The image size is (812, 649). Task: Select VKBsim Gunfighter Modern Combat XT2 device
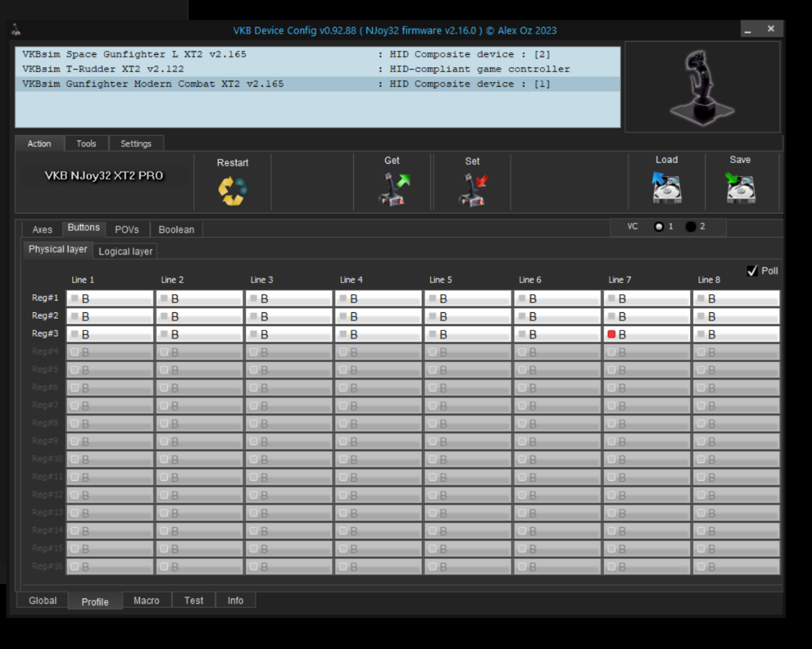coord(317,84)
